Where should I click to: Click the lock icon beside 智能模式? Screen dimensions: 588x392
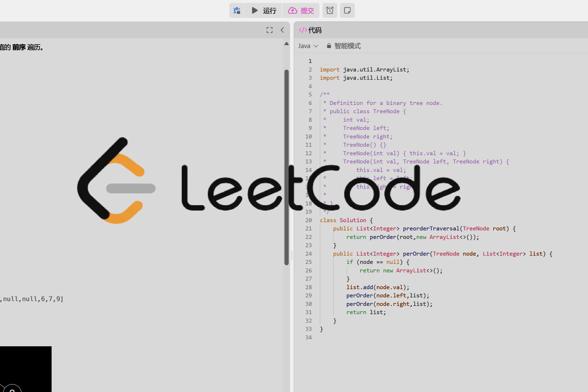329,46
